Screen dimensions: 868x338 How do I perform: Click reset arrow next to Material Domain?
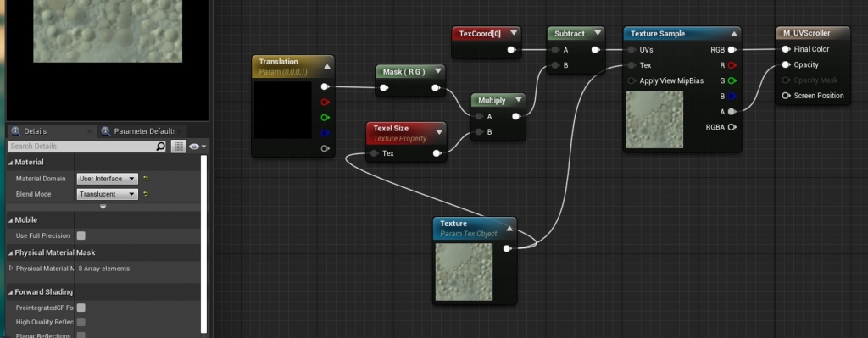tap(146, 179)
